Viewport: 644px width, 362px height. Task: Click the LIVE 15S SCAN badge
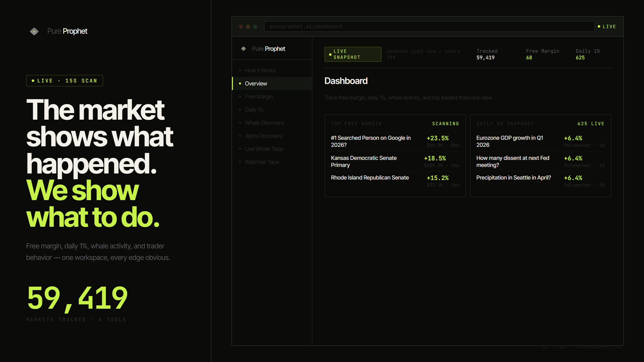click(x=65, y=81)
